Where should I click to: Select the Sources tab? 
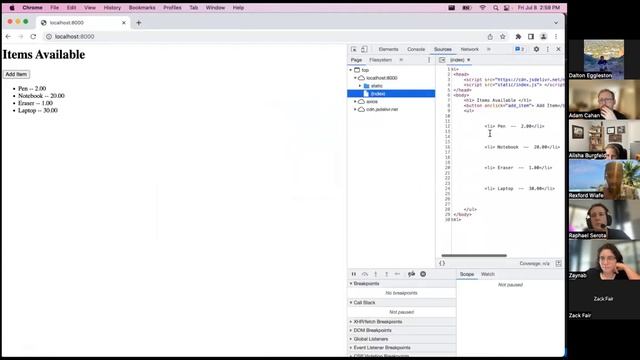[x=442, y=49]
